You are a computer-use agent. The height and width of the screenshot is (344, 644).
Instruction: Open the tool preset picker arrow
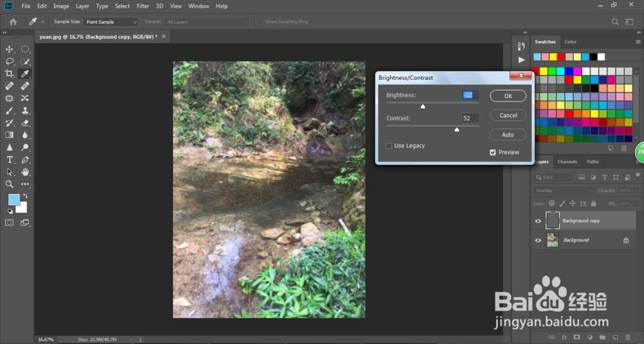click(43, 22)
